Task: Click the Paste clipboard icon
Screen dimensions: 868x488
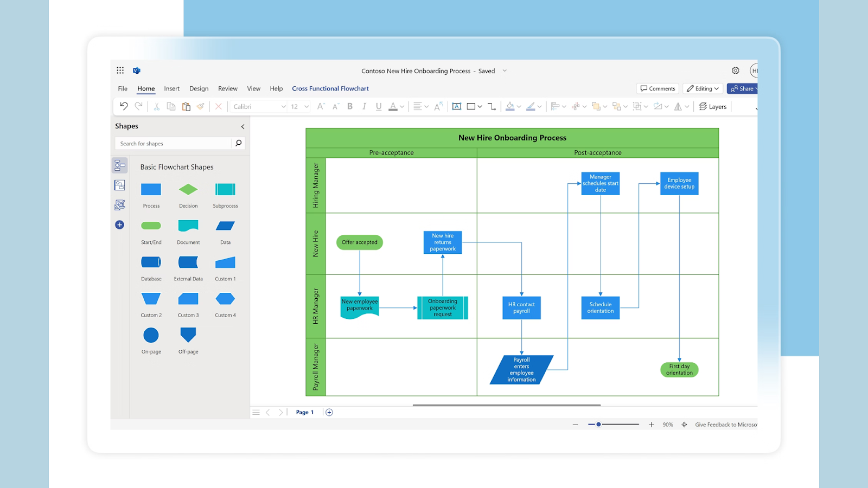Action: (x=186, y=106)
